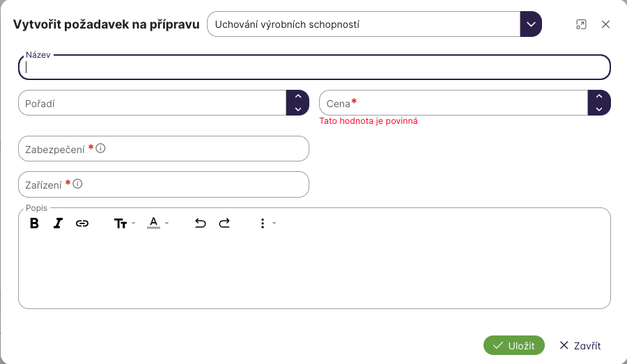Show info tooltip for Zařízení

[x=78, y=184]
